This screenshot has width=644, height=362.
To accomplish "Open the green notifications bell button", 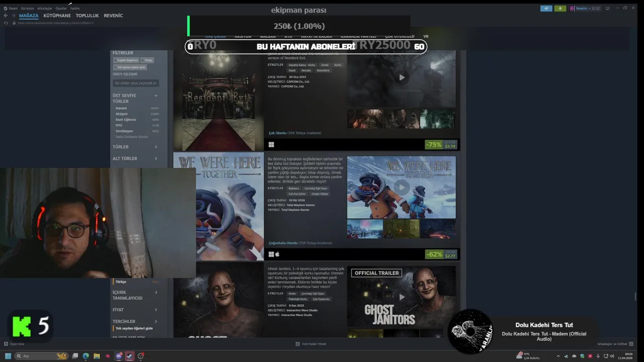I will (560, 9).
